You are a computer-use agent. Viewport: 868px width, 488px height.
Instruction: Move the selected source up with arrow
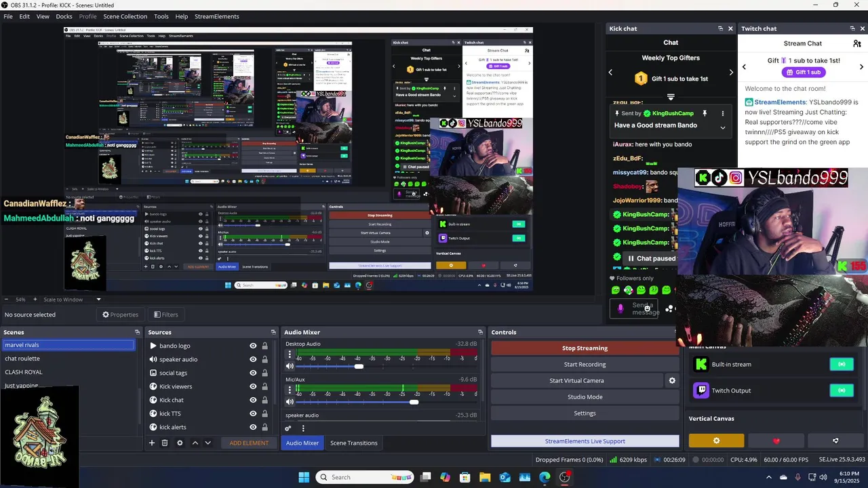[x=195, y=443]
